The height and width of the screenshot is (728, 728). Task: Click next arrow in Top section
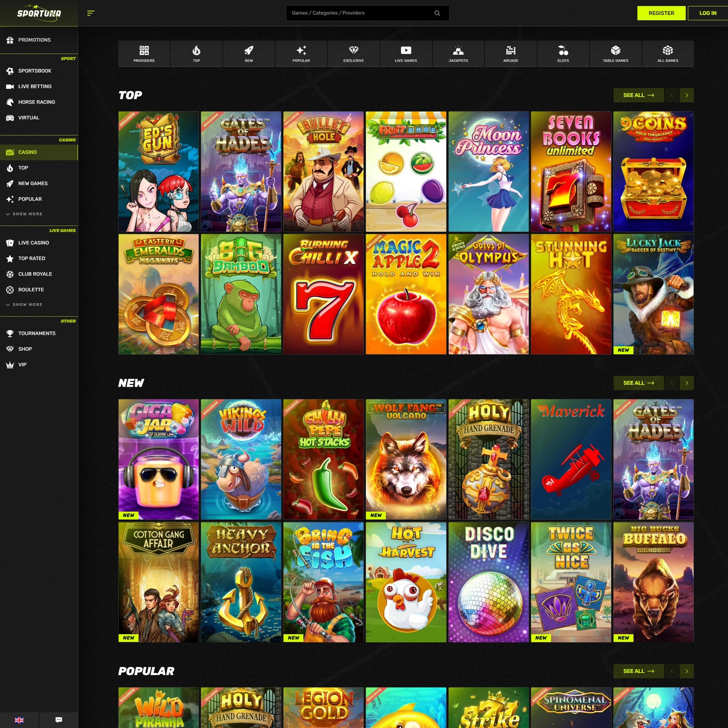686,95
